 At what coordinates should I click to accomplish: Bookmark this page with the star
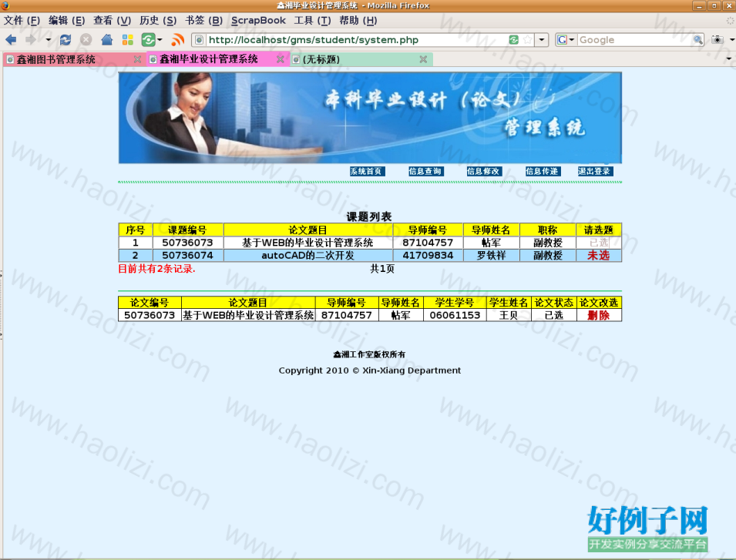(x=528, y=40)
